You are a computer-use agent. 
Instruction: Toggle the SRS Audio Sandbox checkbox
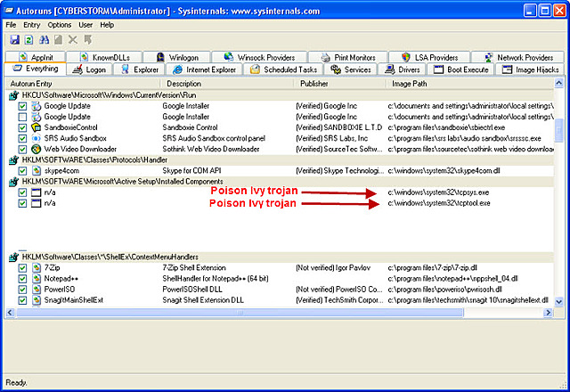22,139
